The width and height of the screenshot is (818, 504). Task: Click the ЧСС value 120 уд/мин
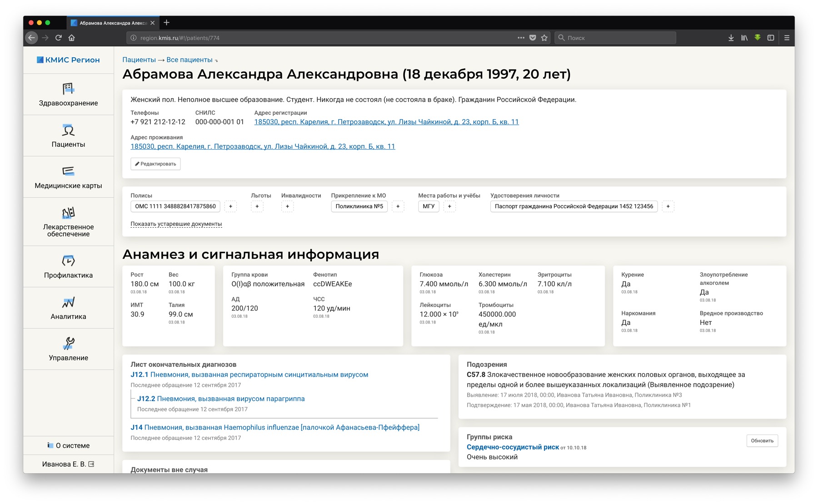(332, 308)
